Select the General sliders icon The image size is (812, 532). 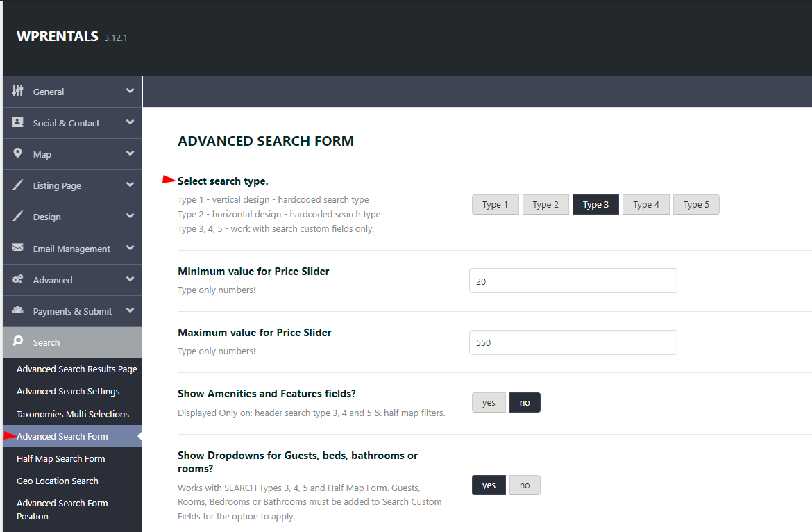coord(19,91)
